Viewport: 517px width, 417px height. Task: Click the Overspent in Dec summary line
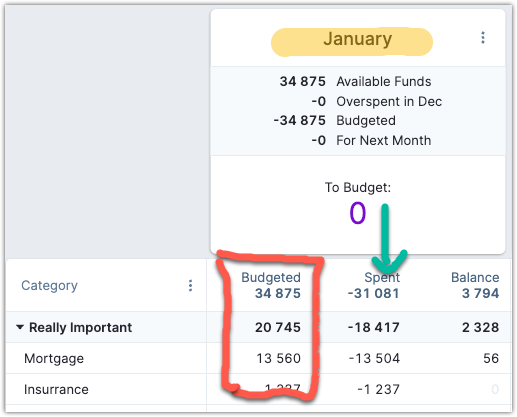coord(377,101)
